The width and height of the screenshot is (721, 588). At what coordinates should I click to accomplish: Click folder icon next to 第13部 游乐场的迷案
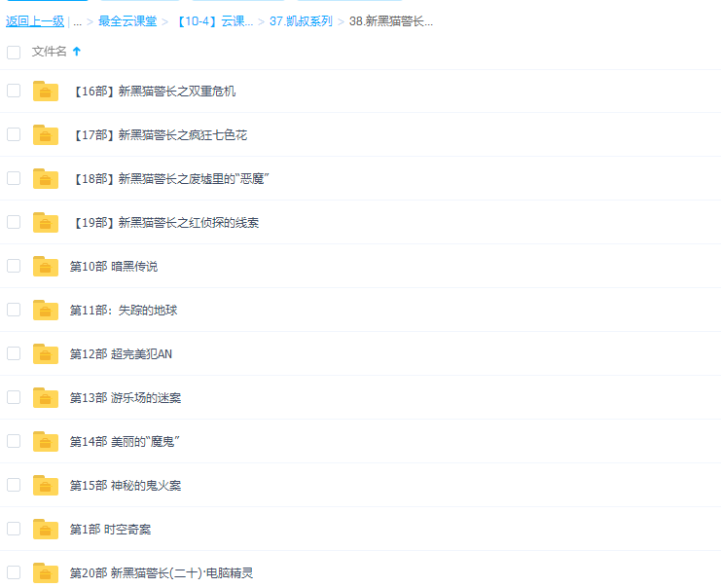click(x=45, y=398)
